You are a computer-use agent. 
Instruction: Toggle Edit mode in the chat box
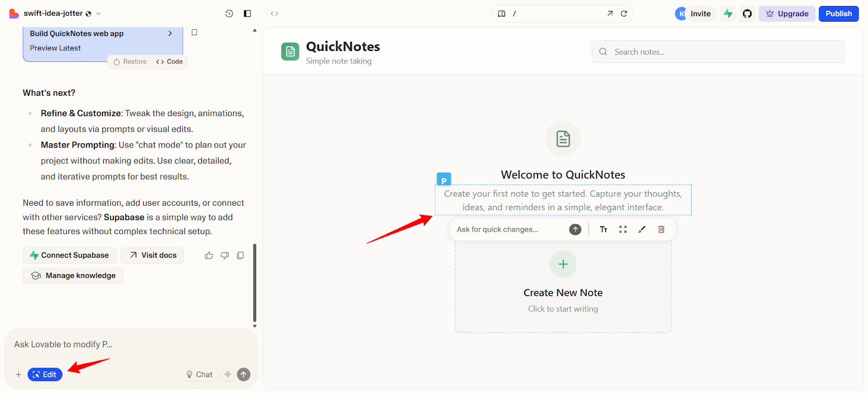(x=45, y=375)
